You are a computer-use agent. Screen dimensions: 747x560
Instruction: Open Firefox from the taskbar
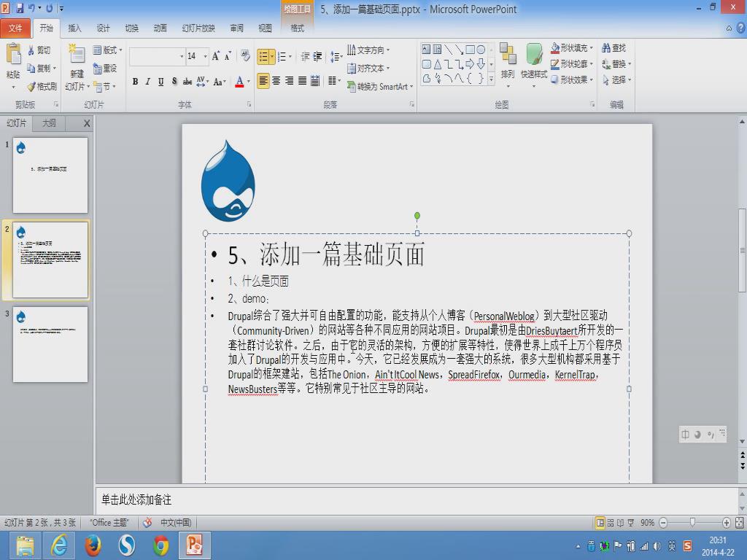(93, 545)
